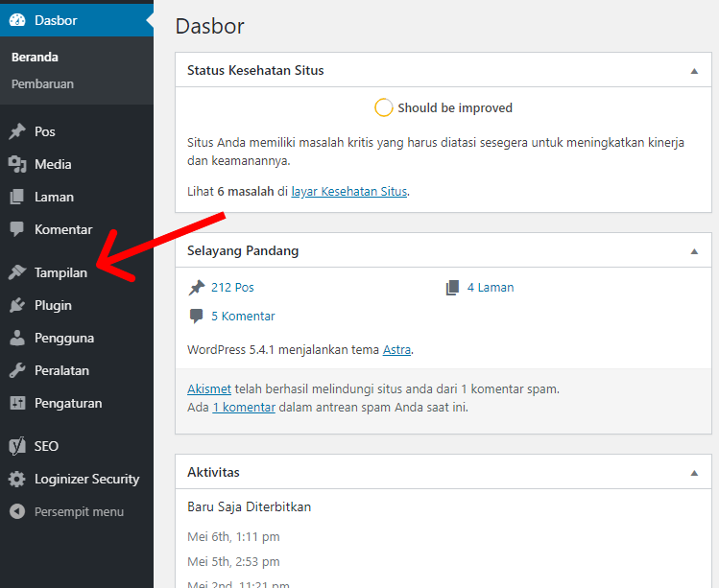Click the pushpin icon beside 212 Pos
Image resolution: width=719 pixels, height=588 pixels.
[x=197, y=288]
